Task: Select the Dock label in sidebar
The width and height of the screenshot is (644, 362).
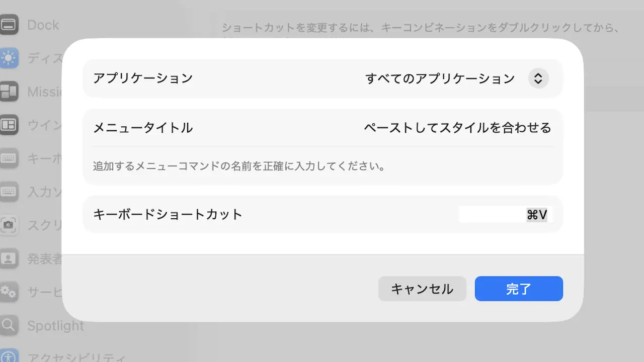Action: coord(43,25)
